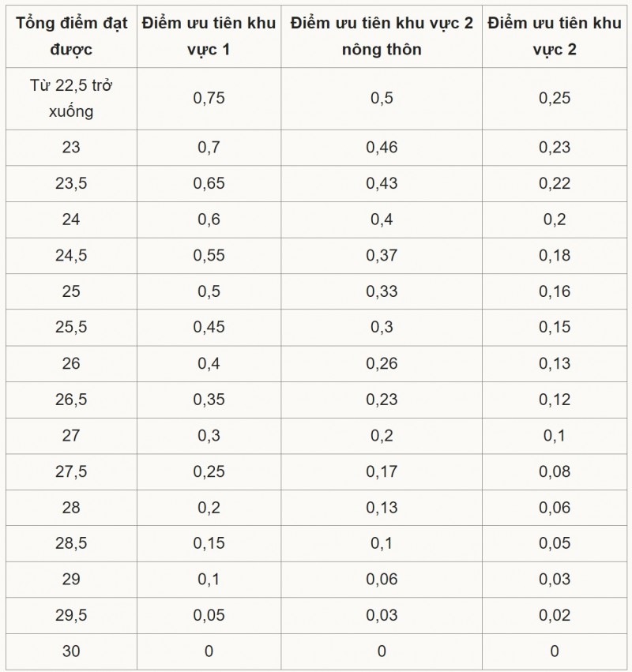Click the "Từ 22,5 trở xuống" cell
The height and width of the screenshot is (672, 632).
71,99
